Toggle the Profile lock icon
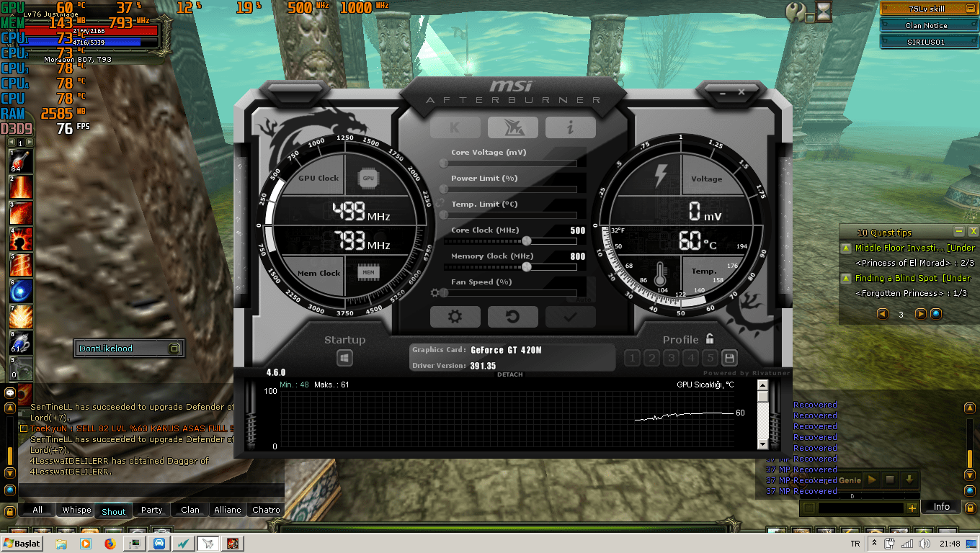Viewport: 980px width, 553px height. [x=710, y=339]
